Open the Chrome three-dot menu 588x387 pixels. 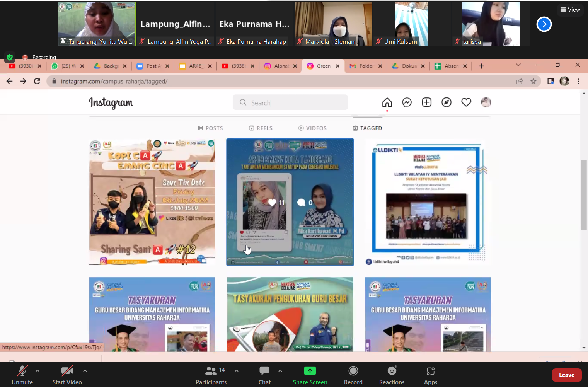coord(578,81)
